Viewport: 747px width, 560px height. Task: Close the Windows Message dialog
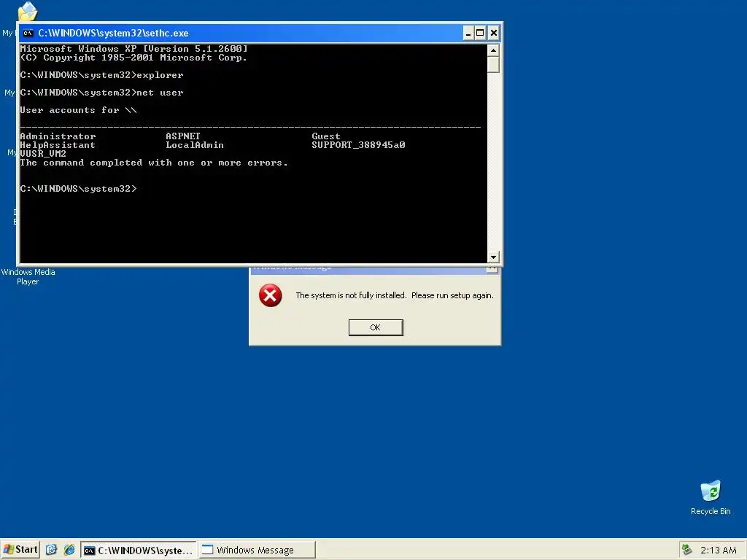point(492,269)
